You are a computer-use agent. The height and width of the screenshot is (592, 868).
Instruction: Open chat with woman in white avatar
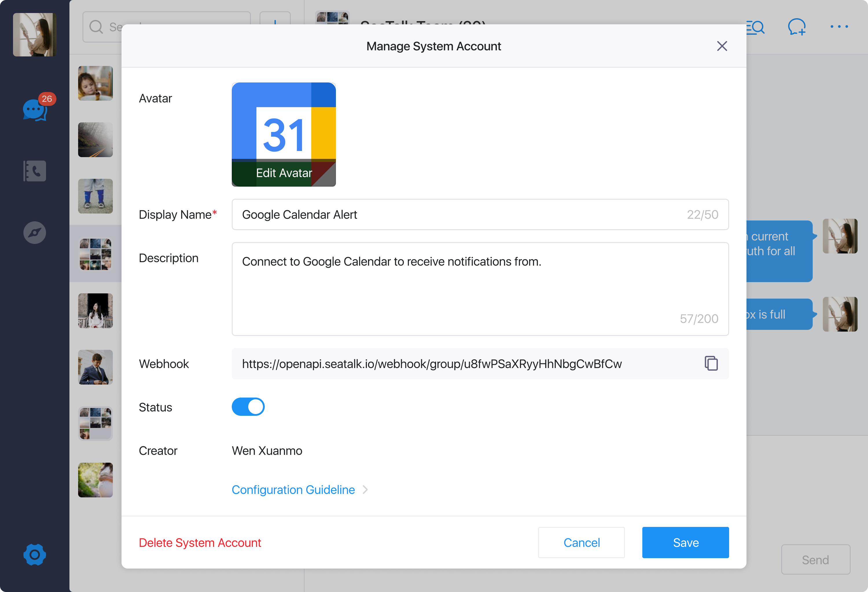95,311
